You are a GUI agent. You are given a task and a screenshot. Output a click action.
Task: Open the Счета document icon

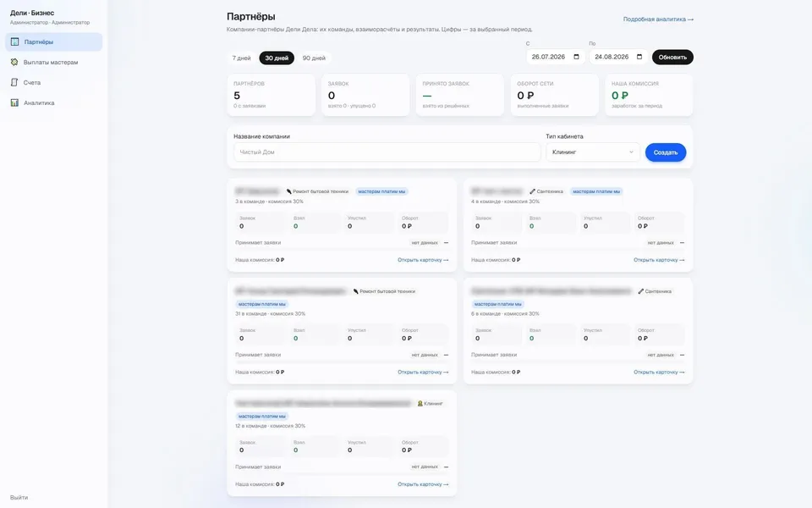(14, 82)
